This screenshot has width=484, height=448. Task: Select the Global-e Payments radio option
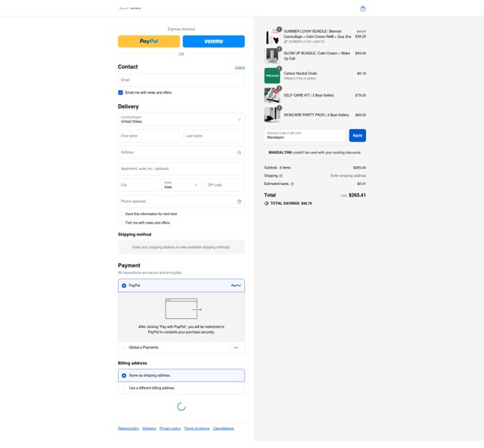tap(124, 348)
